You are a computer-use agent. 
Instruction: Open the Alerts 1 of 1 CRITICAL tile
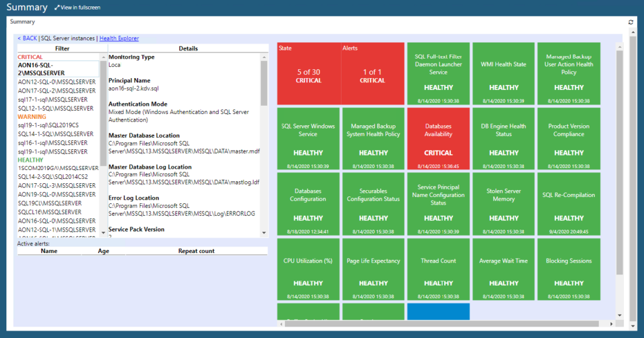372,74
